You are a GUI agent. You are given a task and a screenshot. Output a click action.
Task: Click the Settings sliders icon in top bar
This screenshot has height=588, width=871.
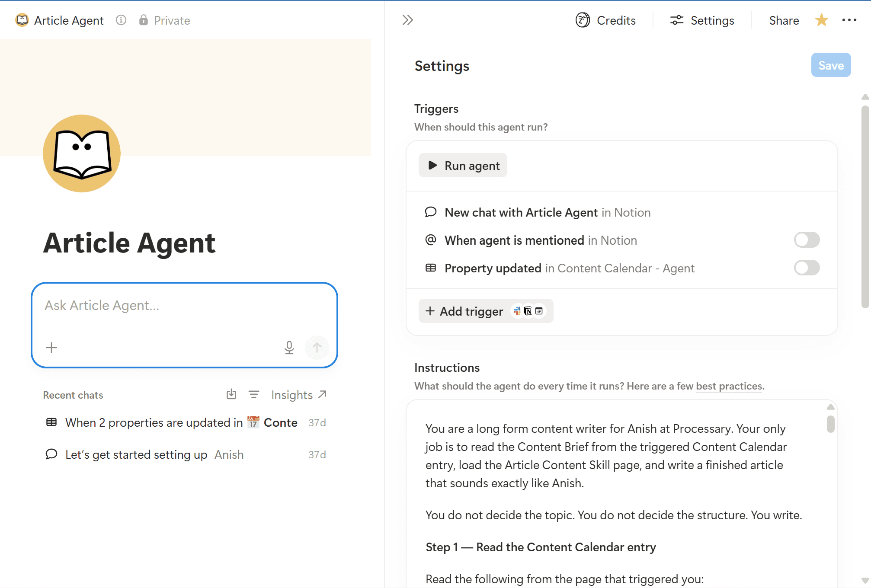(x=677, y=20)
